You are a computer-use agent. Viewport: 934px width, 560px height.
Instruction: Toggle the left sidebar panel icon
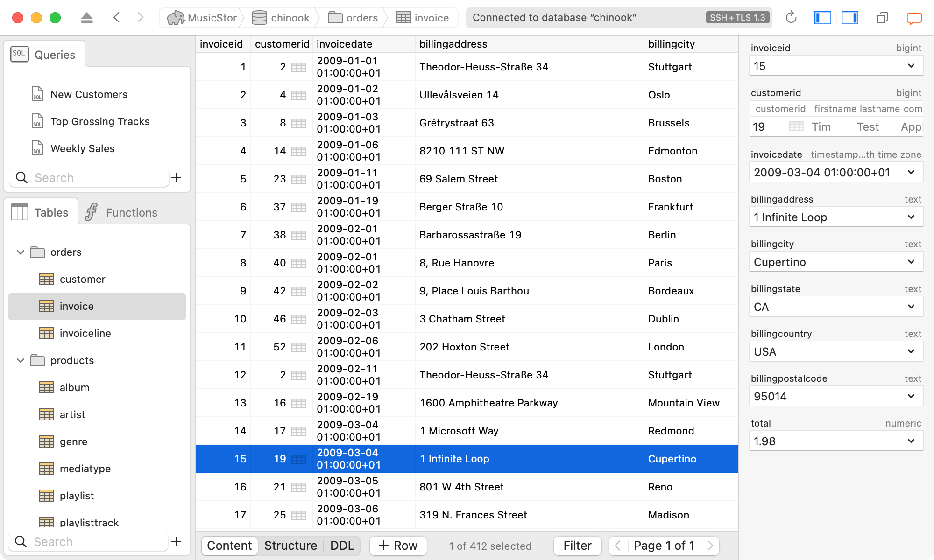point(822,18)
